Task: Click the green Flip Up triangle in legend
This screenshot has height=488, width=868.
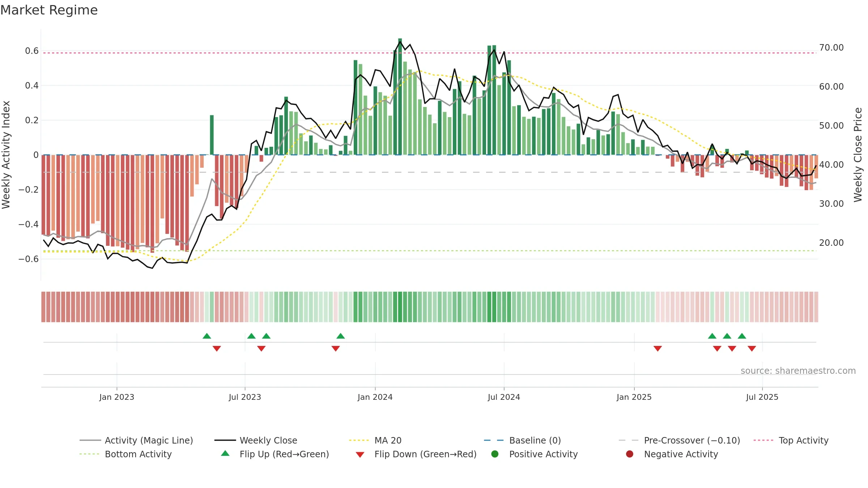Action: [225, 453]
